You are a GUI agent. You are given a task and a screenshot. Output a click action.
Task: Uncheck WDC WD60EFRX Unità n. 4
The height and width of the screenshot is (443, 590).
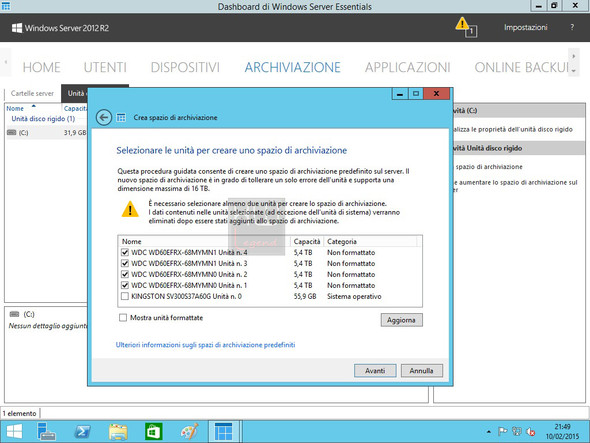[x=125, y=252]
